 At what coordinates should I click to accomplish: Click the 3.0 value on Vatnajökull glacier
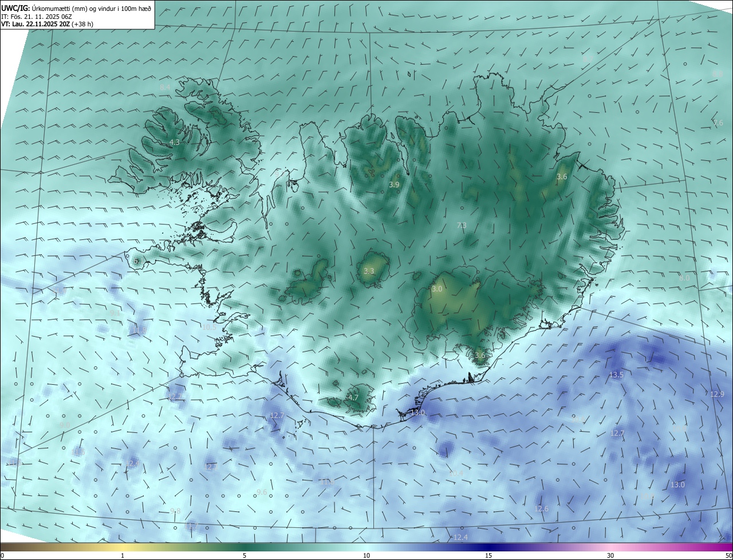[x=437, y=289]
